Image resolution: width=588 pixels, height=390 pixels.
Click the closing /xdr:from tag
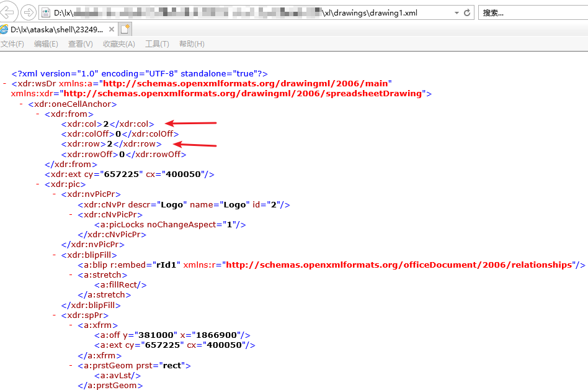click(71, 165)
